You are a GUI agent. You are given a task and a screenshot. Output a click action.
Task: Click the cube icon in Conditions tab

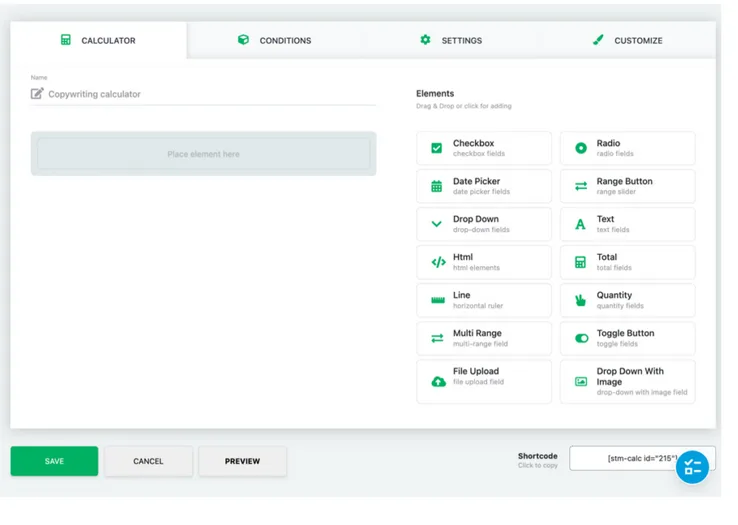click(243, 40)
